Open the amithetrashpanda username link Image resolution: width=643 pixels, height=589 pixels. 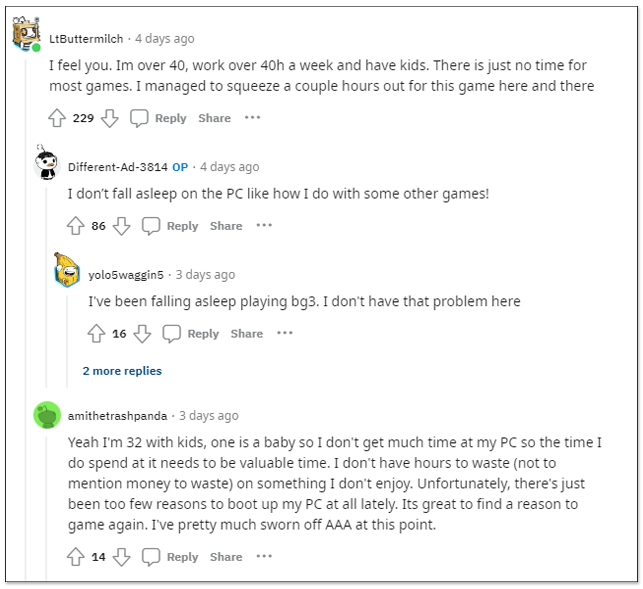click(118, 416)
